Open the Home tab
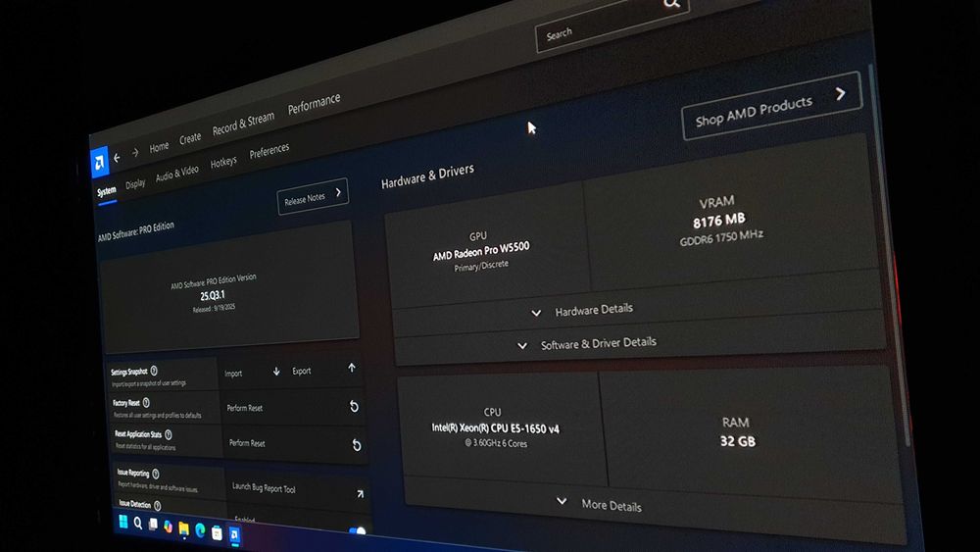This screenshot has width=980, height=552. tap(159, 147)
